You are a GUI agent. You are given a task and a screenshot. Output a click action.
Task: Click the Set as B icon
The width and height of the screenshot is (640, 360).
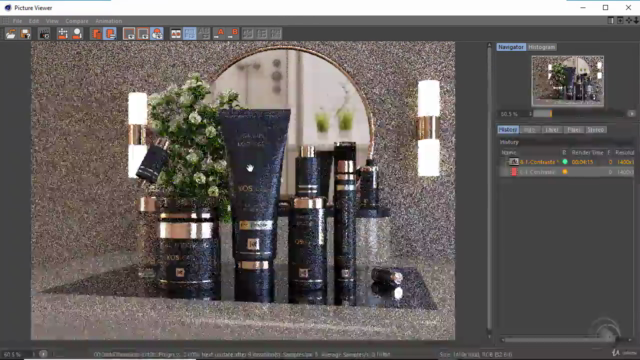tap(234, 34)
